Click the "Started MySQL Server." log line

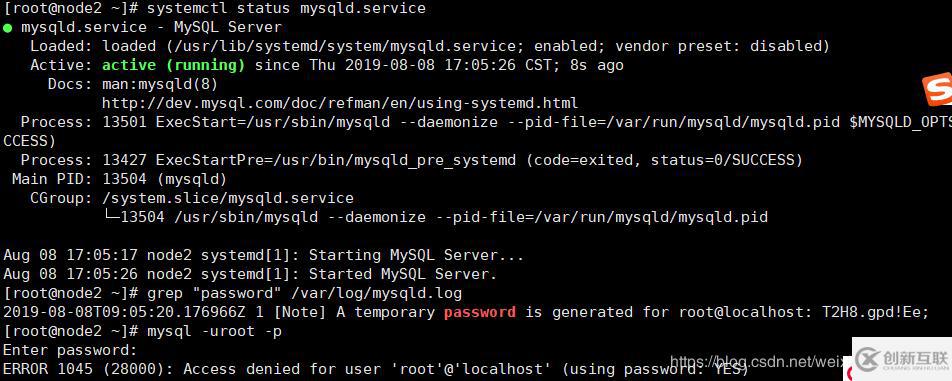(x=250, y=274)
